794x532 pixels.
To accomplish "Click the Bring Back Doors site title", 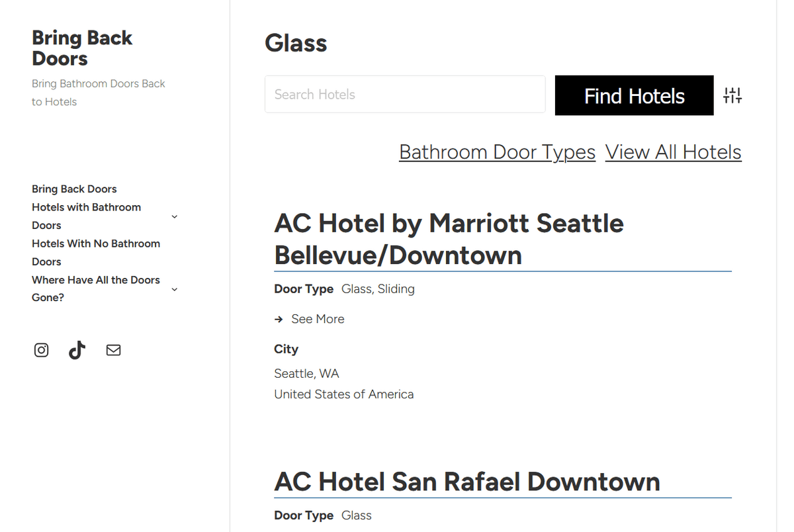I will click(82, 48).
